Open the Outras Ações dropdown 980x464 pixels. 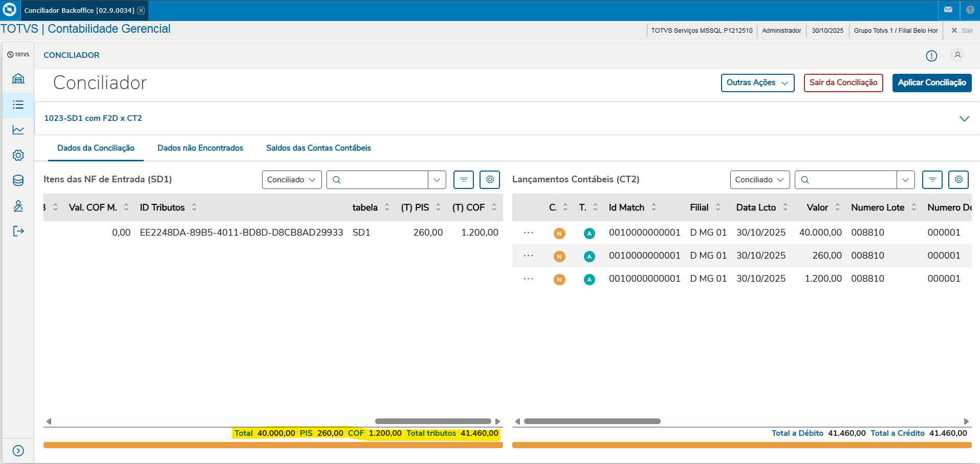click(757, 83)
